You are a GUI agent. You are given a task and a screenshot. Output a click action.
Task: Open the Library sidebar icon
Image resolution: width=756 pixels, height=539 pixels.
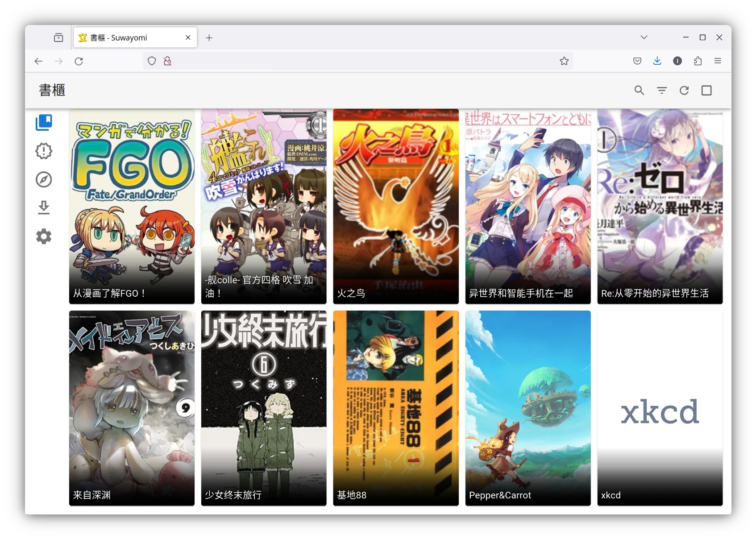click(x=44, y=122)
